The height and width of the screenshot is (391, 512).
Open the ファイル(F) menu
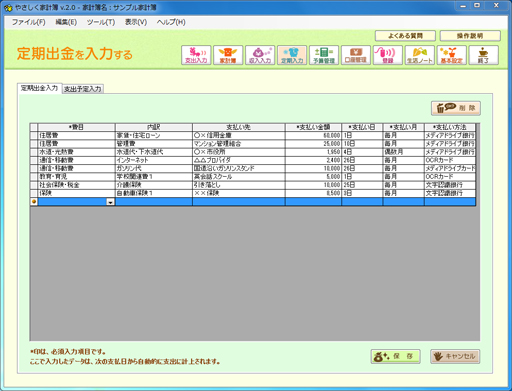click(x=29, y=22)
